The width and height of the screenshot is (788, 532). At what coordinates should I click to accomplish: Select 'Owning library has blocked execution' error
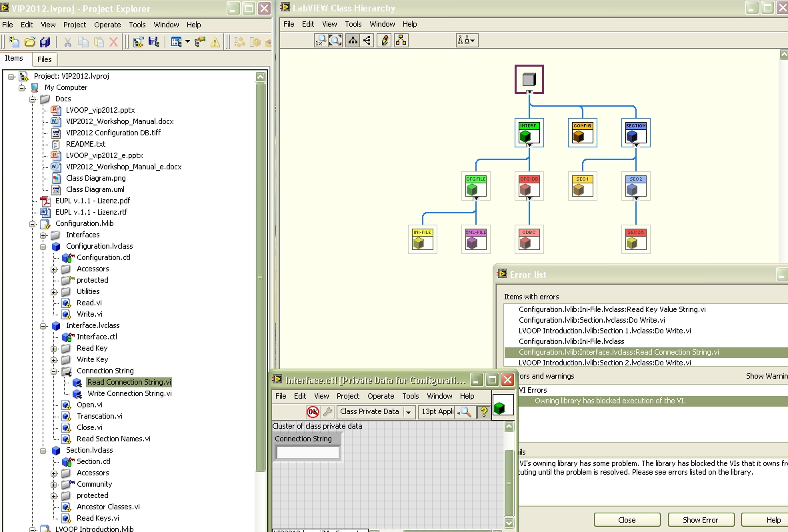tap(609, 401)
